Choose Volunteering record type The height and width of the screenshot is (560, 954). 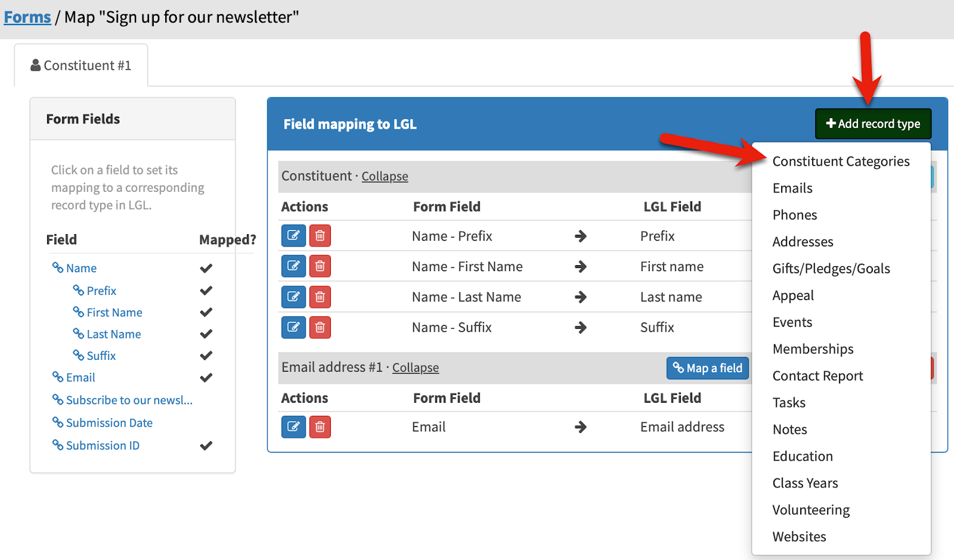pos(811,510)
